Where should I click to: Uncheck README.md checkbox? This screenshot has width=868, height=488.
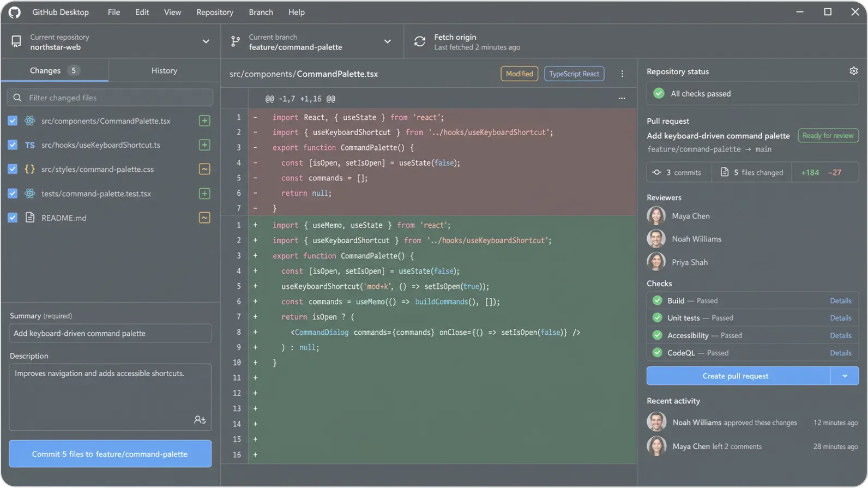13,218
